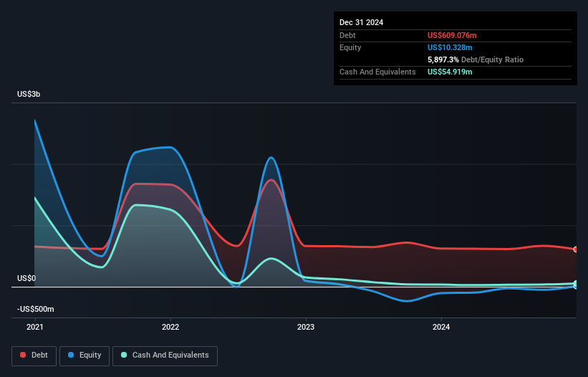Image resolution: width=588 pixels, height=377 pixels.
Task: Click the 2023 x-axis label
Action: pos(306,327)
